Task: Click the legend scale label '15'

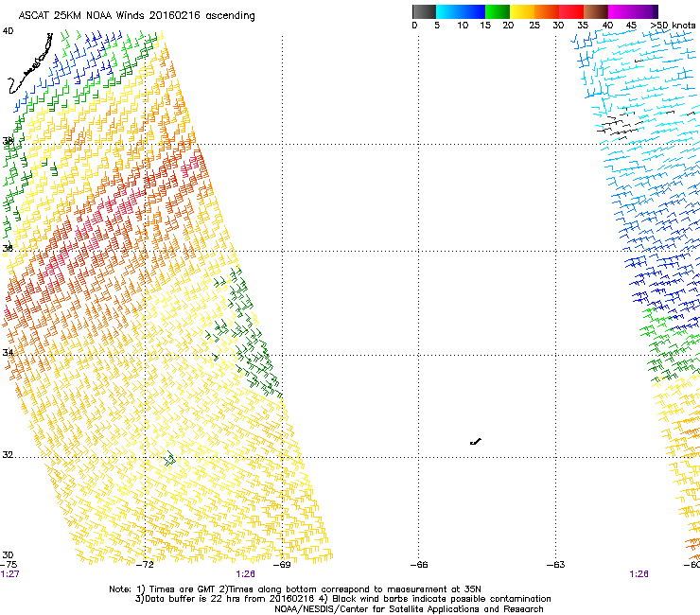Action: [x=485, y=26]
